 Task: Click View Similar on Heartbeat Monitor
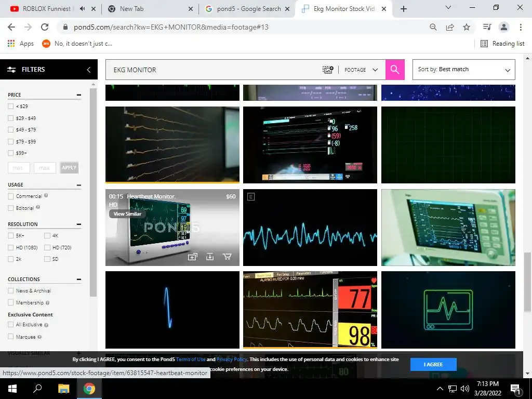tap(127, 214)
